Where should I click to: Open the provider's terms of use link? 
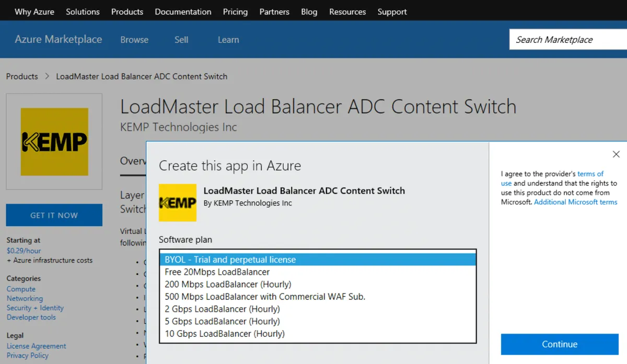590,174
